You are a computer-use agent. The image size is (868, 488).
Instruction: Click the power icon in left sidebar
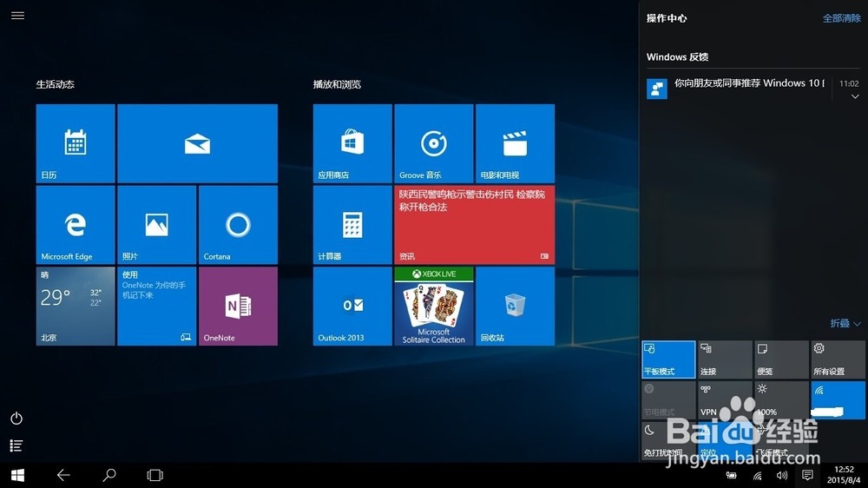(16, 419)
